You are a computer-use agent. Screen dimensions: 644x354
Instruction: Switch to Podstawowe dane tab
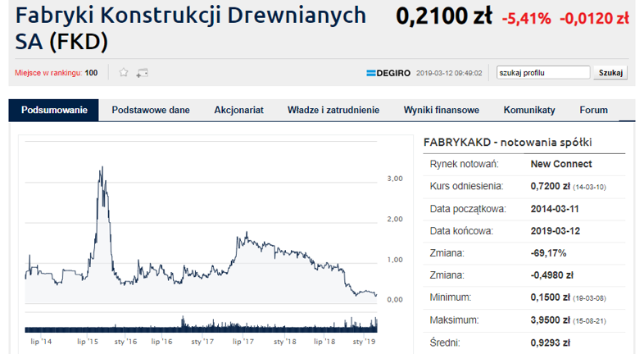pyautogui.click(x=151, y=110)
